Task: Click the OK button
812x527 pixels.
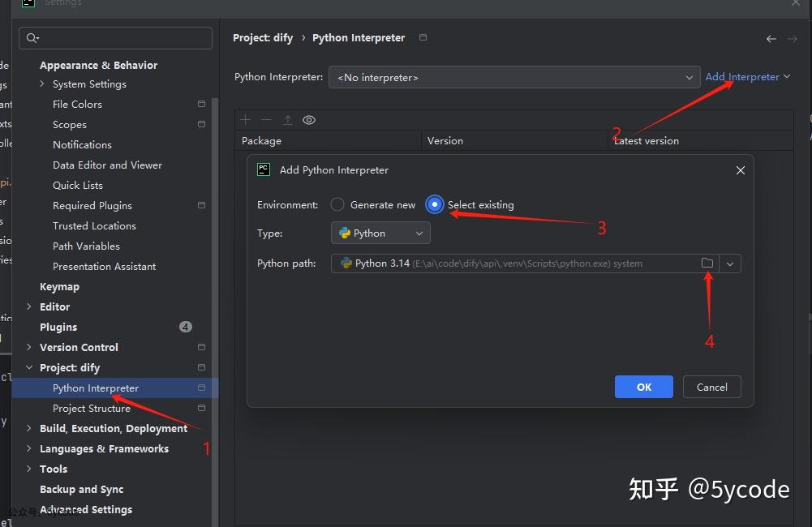Action: pos(644,387)
